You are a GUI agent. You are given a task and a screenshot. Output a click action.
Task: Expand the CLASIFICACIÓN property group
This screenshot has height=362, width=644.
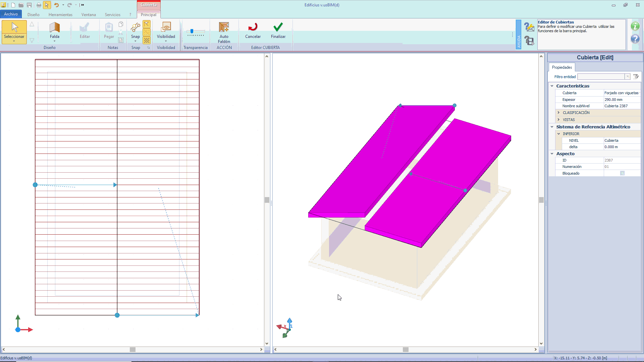558,113
